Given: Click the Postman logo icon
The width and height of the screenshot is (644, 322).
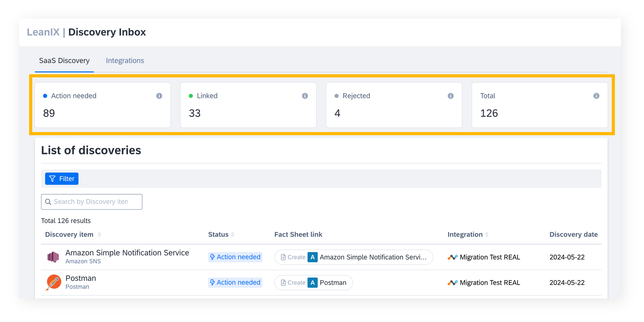Looking at the screenshot, I should tap(54, 282).
